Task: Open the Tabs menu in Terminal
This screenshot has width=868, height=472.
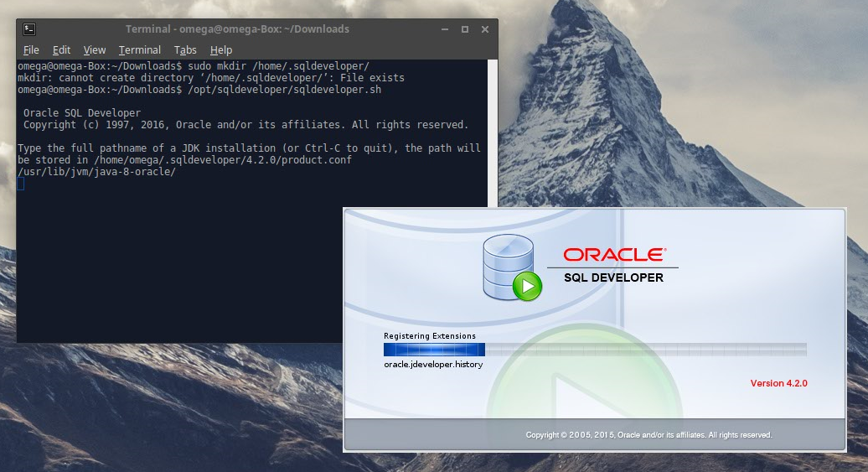Action: pyautogui.click(x=185, y=50)
